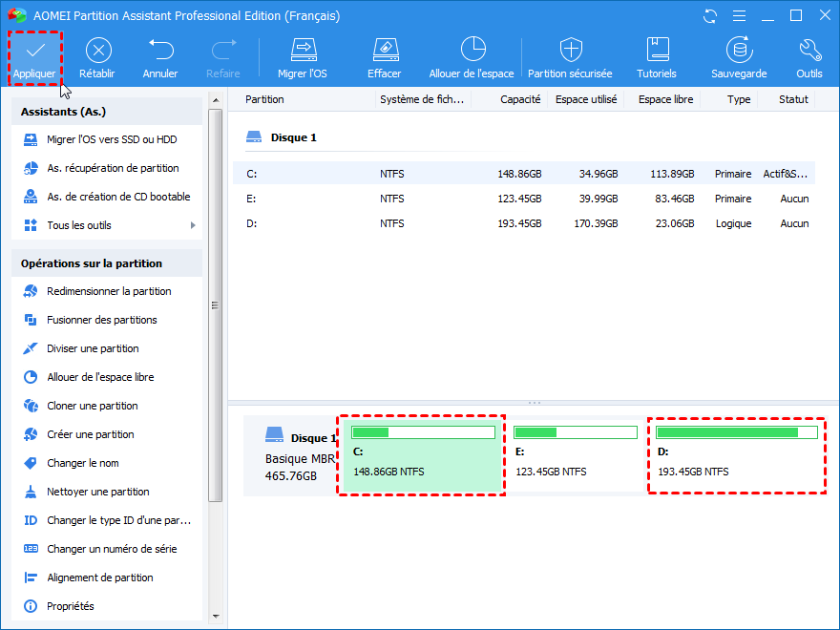Click the sidebar vertical scrollbar thumb
Viewport: 840px width, 630px height.
click(216, 305)
